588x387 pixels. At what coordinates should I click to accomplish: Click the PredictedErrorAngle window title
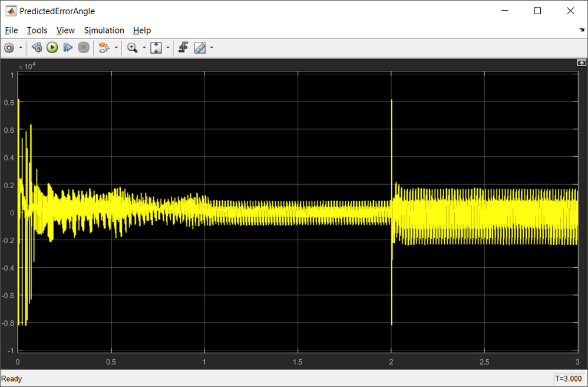click(x=57, y=11)
